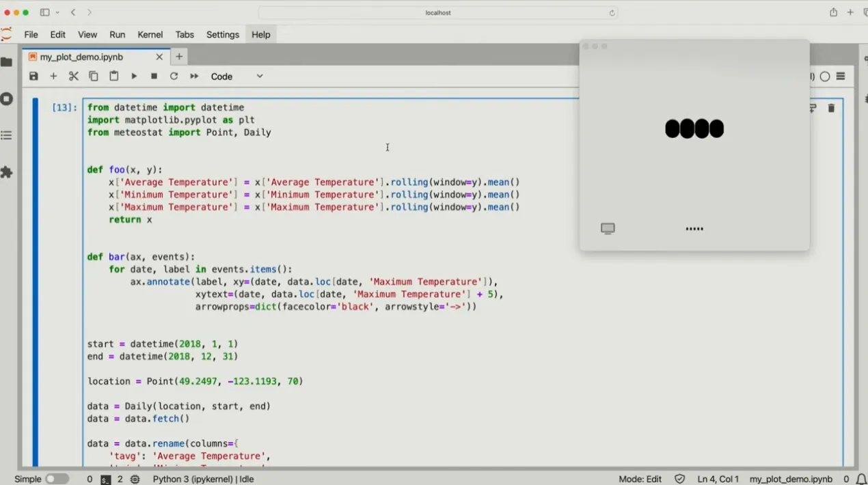Open the Kernel menu
This screenshot has width=868, height=485.
pyautogui.click(x=150, y=34)
